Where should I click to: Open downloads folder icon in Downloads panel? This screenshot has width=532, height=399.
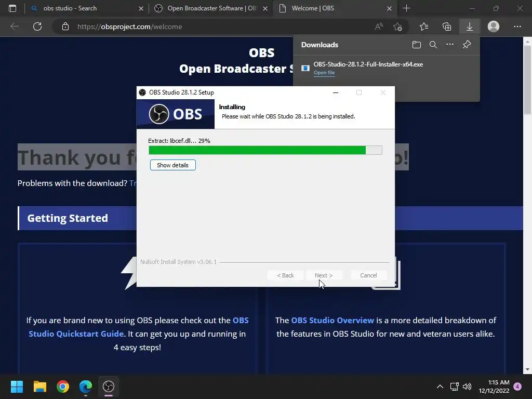click(417, 45)
